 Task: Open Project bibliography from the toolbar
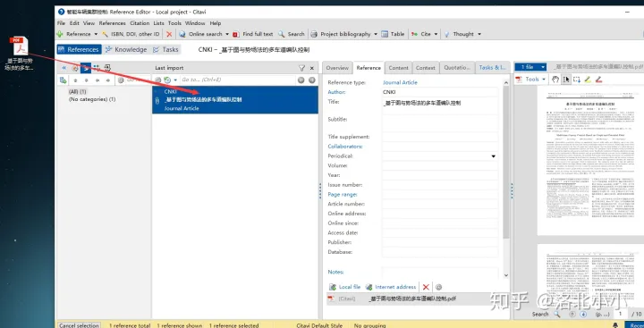(x=341, y=34)
